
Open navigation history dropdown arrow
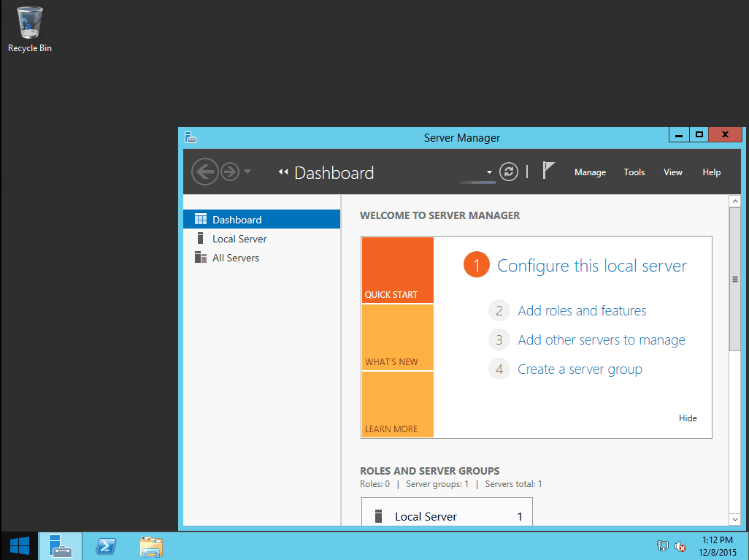click(x=247, y=171)
